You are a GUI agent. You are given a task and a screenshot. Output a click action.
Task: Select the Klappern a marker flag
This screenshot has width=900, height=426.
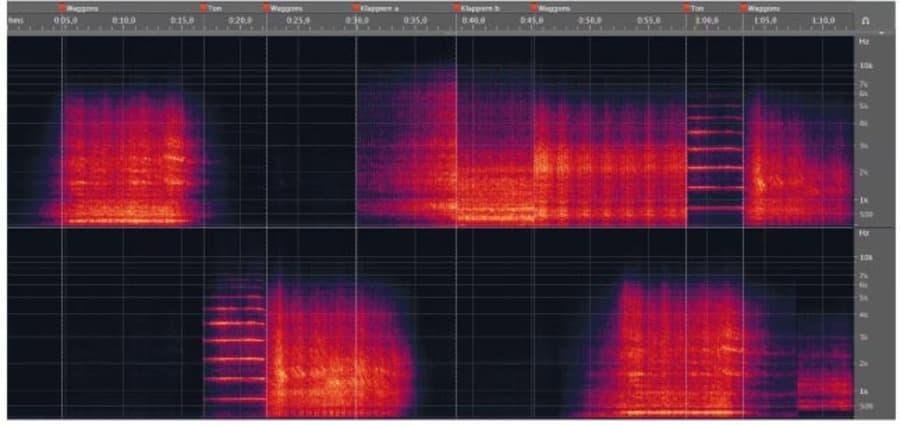[x=356, y=8]
